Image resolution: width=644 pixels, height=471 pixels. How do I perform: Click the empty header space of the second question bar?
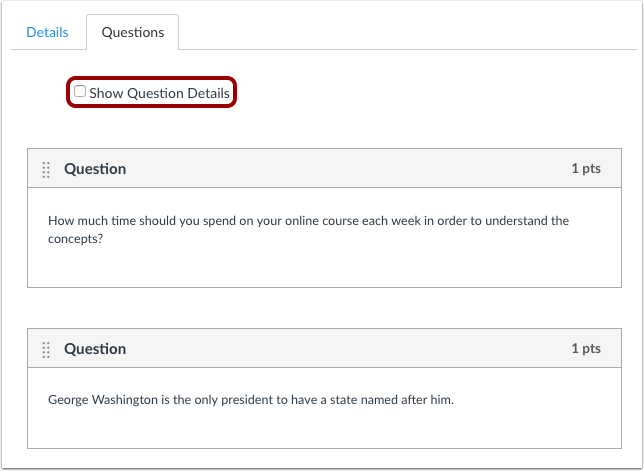tap(348, 348)
